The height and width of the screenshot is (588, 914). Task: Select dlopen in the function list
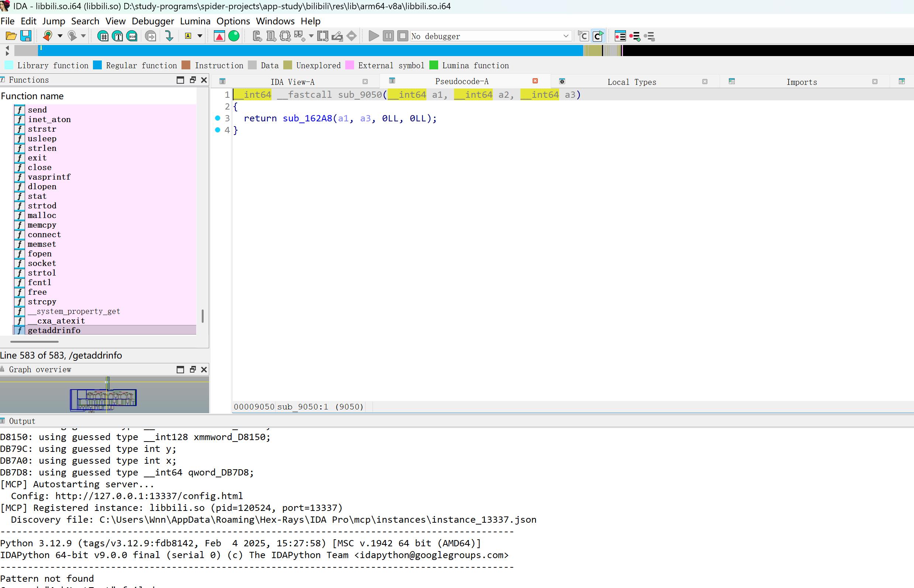pos(105,187)
